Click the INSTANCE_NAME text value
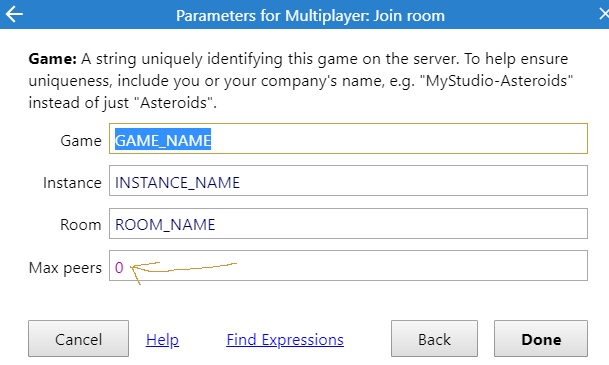This screenshot has width=609, height=365. [177, 182]
